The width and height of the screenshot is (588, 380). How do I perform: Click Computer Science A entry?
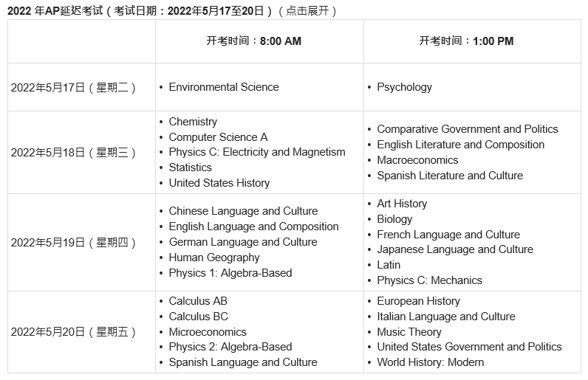[x=218, y=137]
